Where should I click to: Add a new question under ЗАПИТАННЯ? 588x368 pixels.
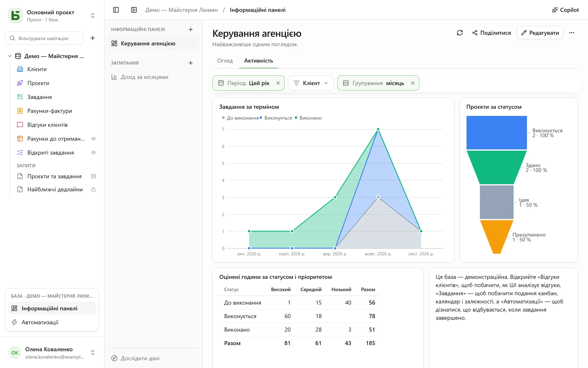coord(191,63)
